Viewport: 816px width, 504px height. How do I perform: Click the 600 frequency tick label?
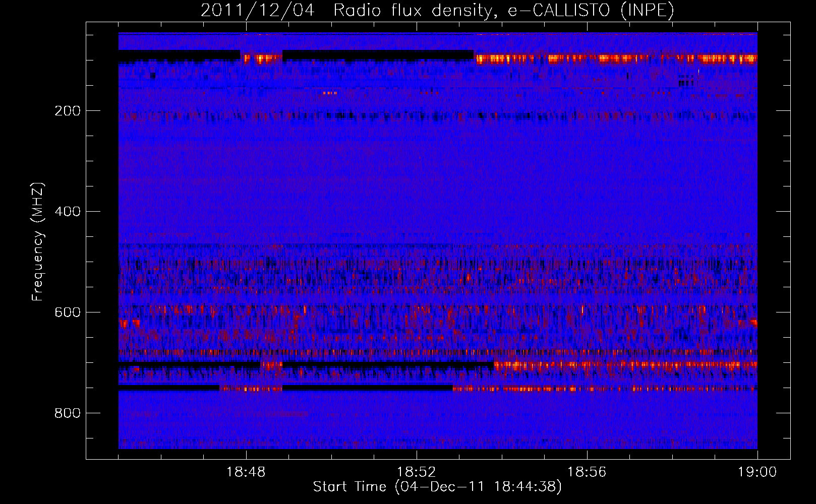(x=68, y=312)
